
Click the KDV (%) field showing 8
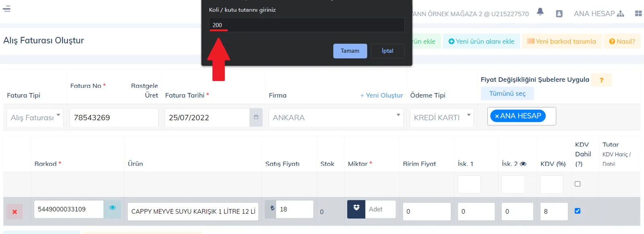tap(554, 211)
